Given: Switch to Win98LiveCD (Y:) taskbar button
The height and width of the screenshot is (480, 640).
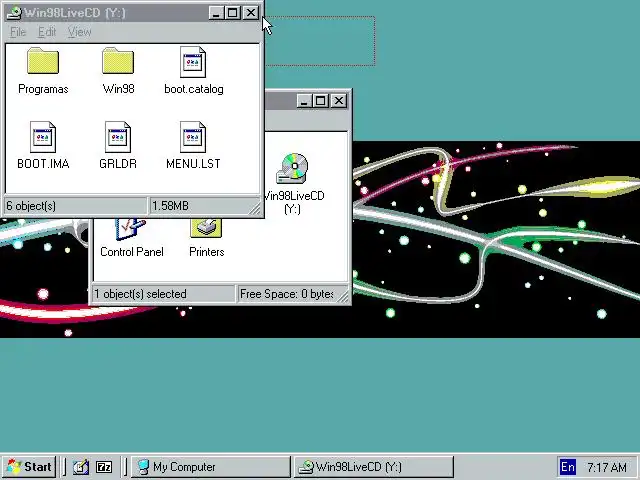Looking at the screenshot, I should coord(373,467).
